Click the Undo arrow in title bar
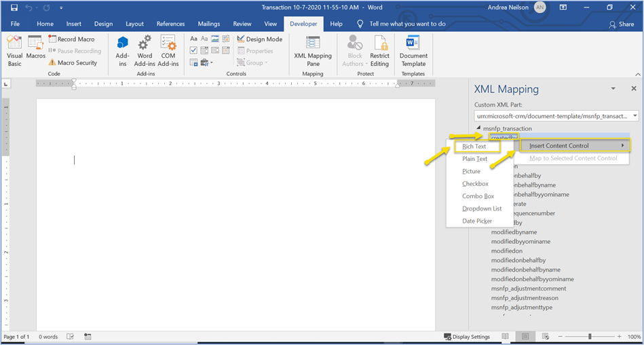This screenshot has height=345, width=644. click(29, 7)
